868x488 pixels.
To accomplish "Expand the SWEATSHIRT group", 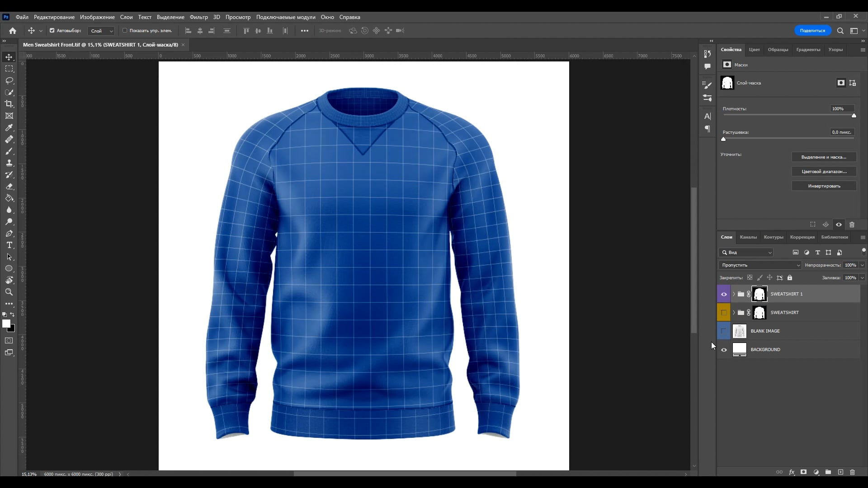I will pos(733,312).
